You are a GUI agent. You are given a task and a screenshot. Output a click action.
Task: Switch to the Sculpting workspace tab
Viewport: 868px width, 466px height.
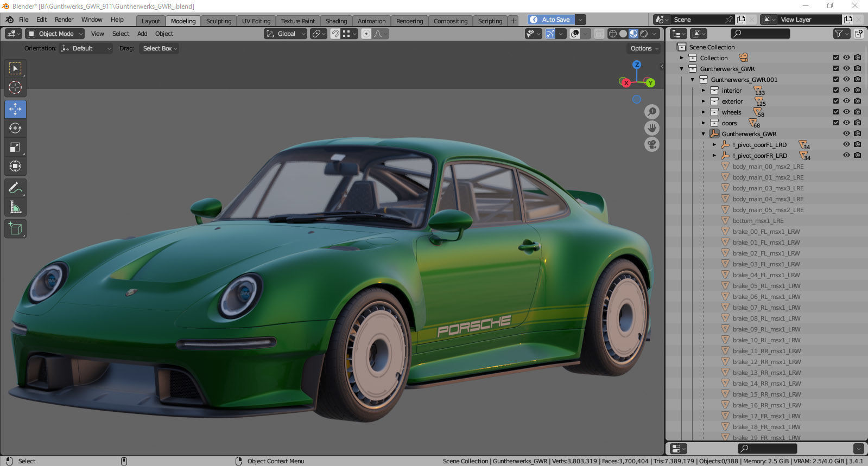tap(219, 21)
